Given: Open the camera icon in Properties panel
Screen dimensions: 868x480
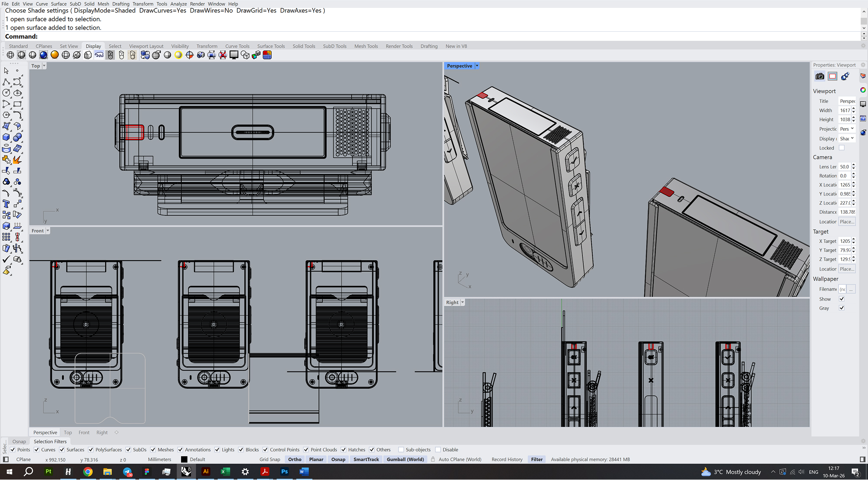Looking at the screenshot, I should 819,76.
